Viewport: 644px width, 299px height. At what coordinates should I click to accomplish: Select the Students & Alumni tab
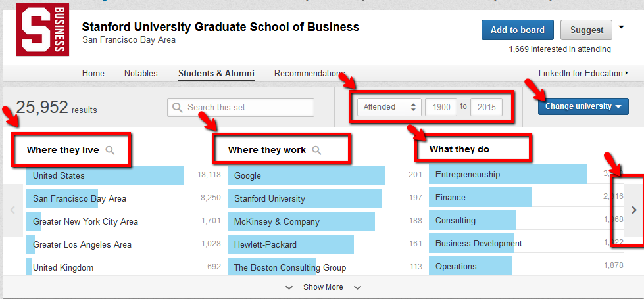216,74
